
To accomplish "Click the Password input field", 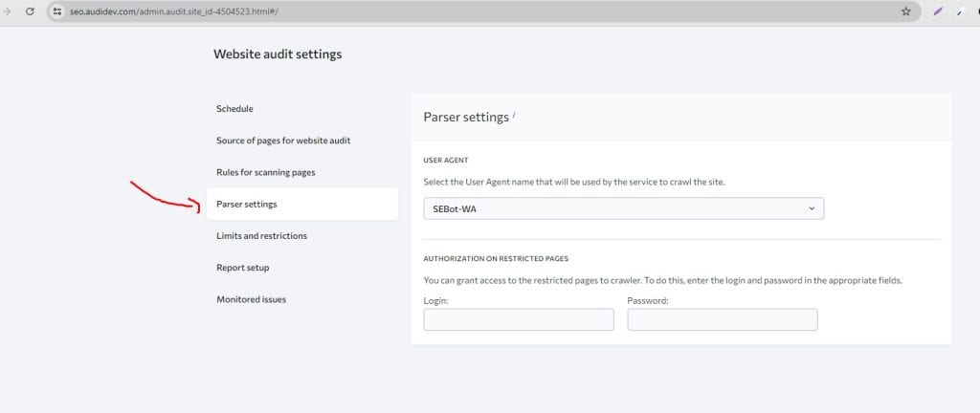I will coord(723,319).
